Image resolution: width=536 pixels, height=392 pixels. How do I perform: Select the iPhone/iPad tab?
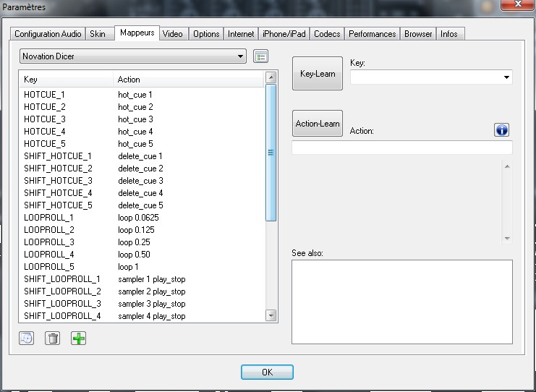click(284, 34)
